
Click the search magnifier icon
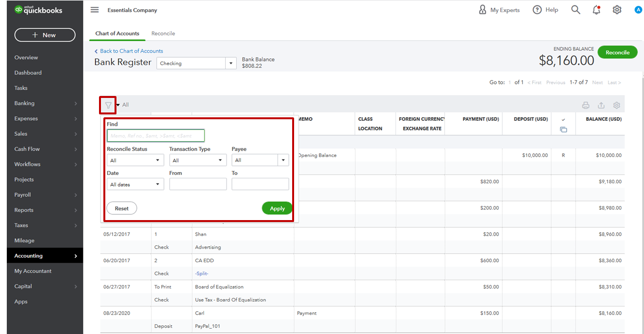576,10
